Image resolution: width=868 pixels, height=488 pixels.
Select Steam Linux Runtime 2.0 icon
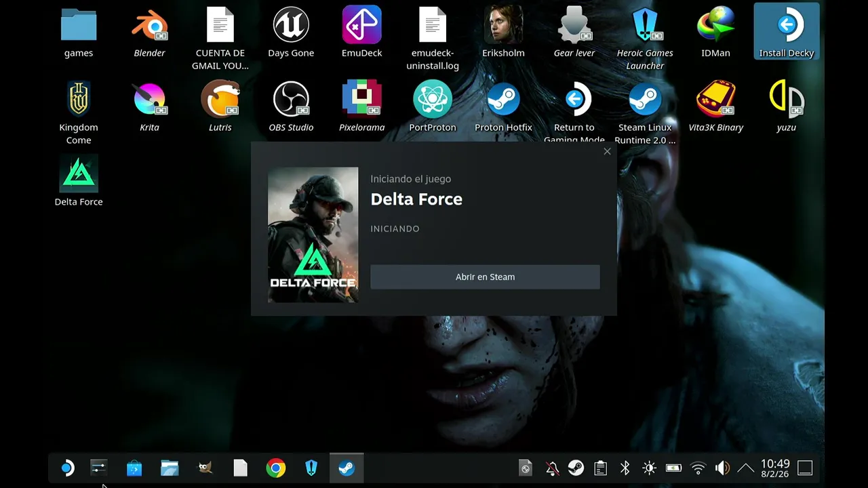(x=645, y=113)
